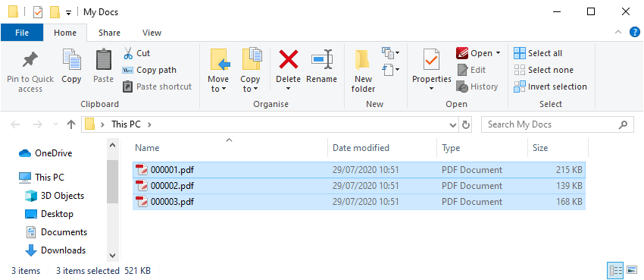Click Paste shortcut in the ribbon
644x280 pixels.
(x=158, y=87)
